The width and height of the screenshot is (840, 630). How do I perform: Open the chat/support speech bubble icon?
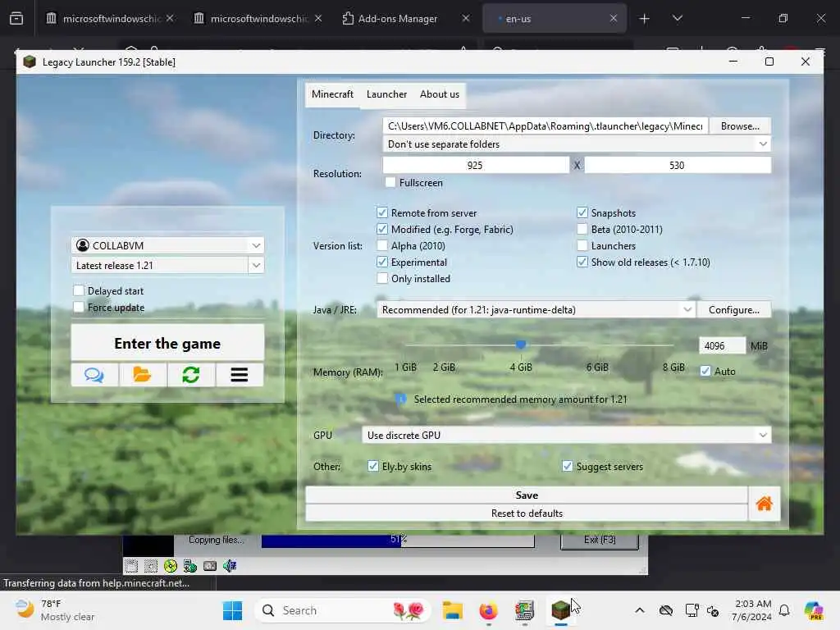coord(94,374)
